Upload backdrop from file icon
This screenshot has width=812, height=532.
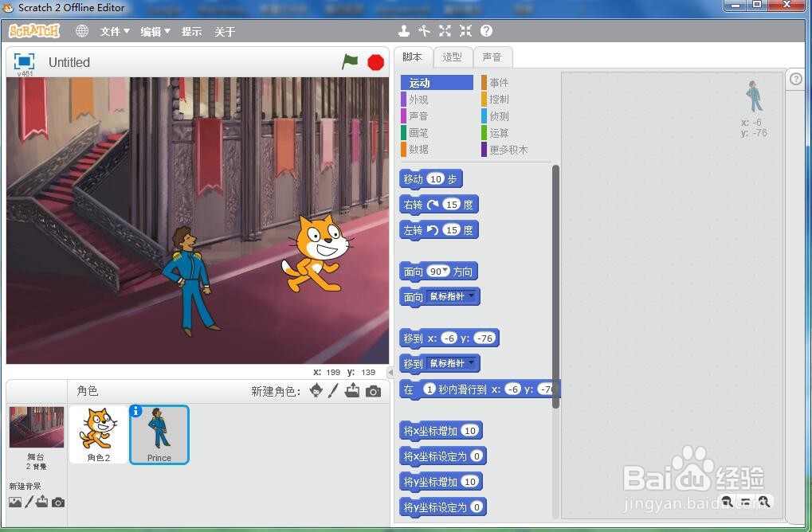(42, 502)
